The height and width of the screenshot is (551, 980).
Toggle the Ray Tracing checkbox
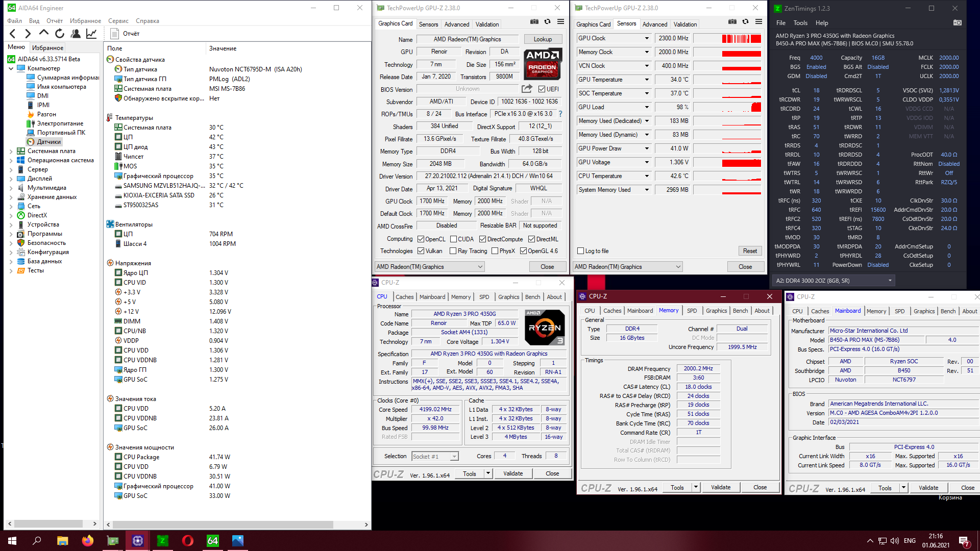(x=453, y=251)
